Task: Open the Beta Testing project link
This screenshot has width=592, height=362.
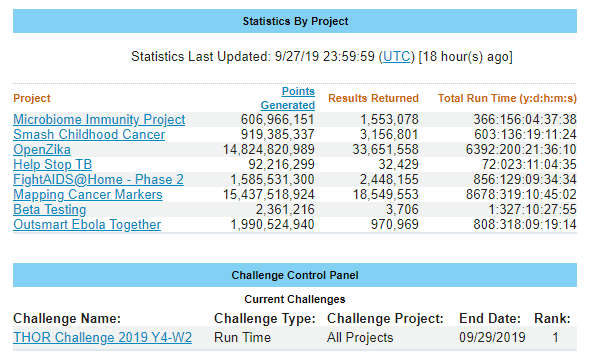Action: [x=49, y=209]
